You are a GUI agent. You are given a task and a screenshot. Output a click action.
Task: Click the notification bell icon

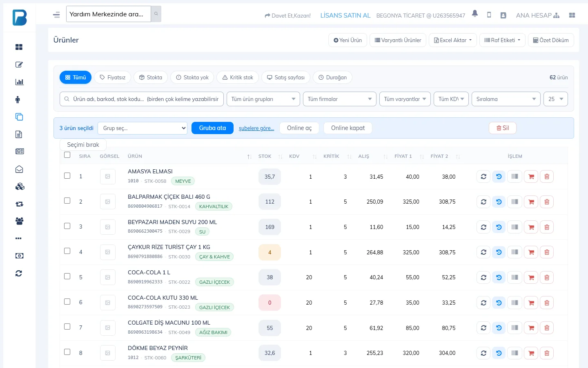click(x=474, y=14)
